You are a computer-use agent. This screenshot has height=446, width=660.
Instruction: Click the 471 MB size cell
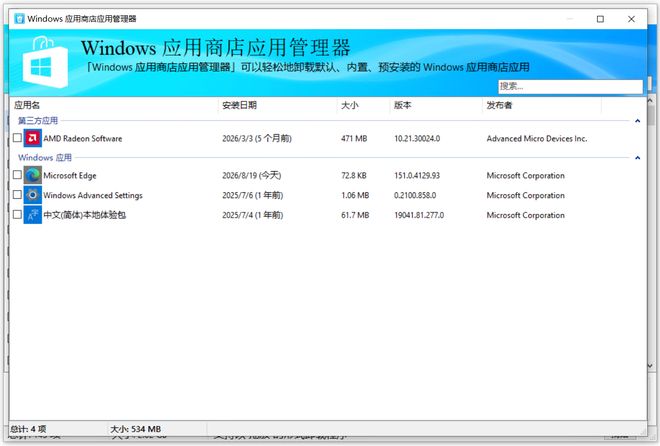click(354, 138)
